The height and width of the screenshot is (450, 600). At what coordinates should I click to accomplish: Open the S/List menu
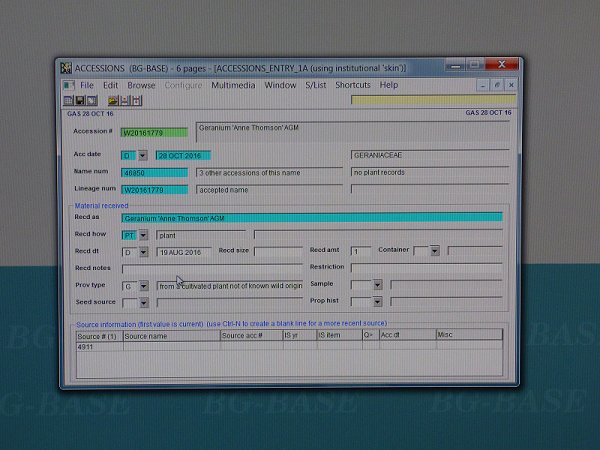(316, 85)
